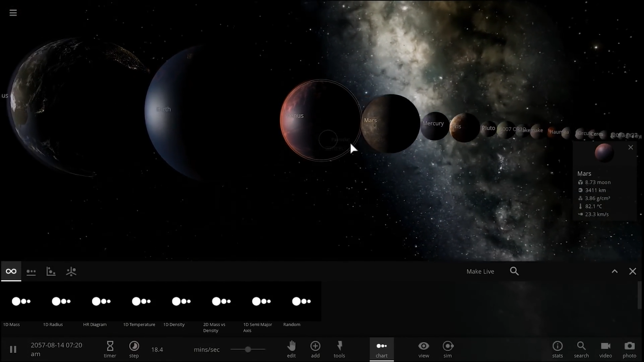Click the magnifier in the chart panel
This screenshot has height=362, width=644.
514,271
